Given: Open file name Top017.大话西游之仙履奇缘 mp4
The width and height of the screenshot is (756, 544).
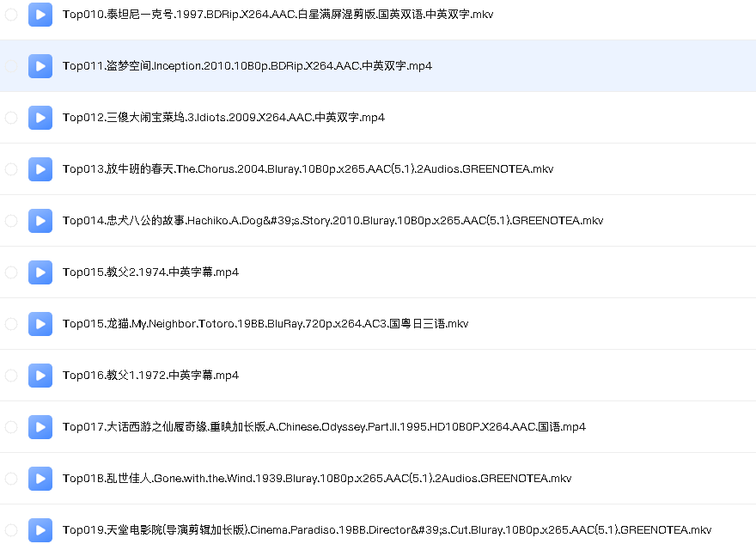Looking at the screenshot, I should click(x=324, y=427).
